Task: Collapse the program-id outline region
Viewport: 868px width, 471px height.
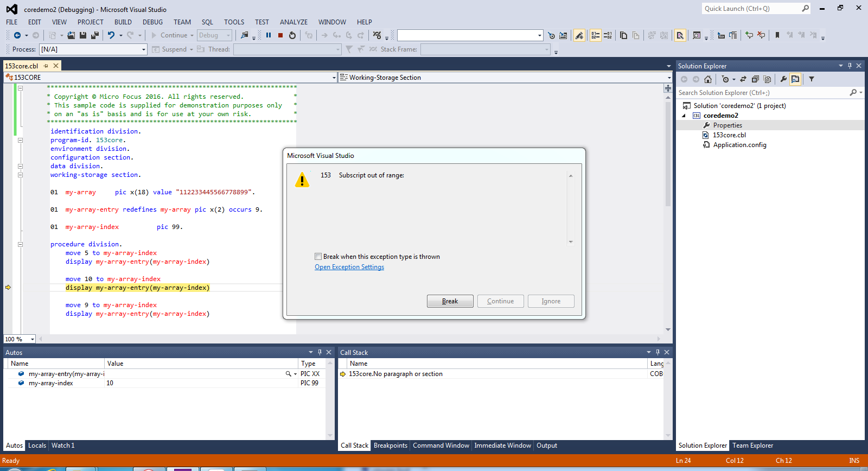Action: tap(20, 140)
